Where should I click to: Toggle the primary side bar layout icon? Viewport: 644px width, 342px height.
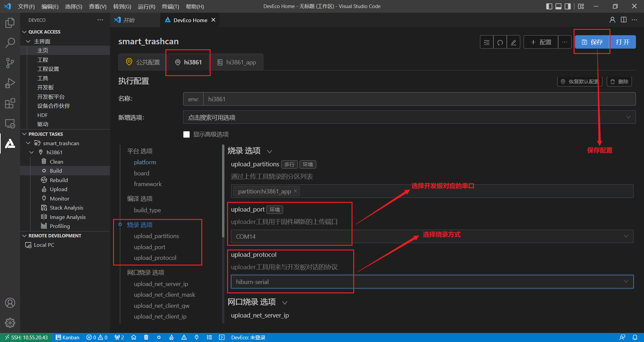point(549,6)
